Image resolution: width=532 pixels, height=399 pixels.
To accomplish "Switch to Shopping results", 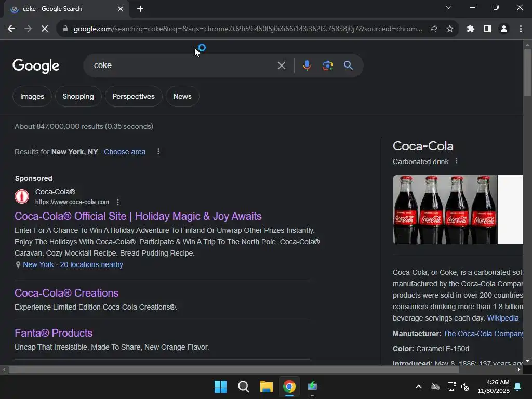I will (78, 96).
